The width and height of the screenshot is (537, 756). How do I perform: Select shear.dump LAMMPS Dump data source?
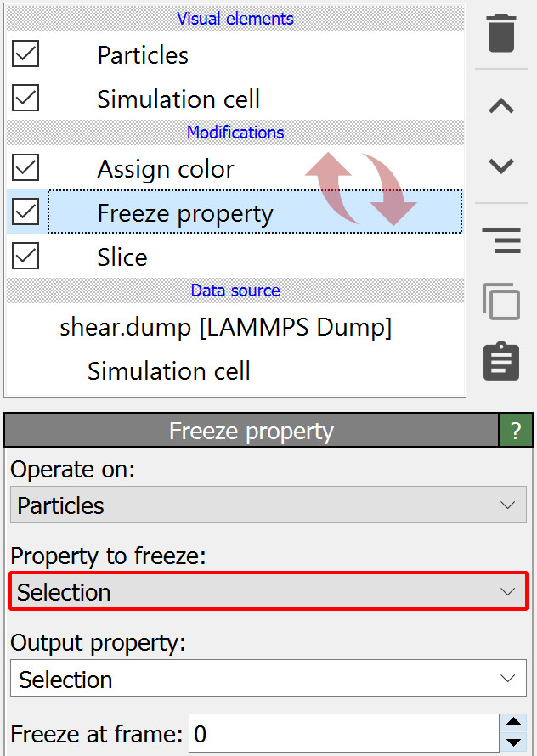point(225,328)
